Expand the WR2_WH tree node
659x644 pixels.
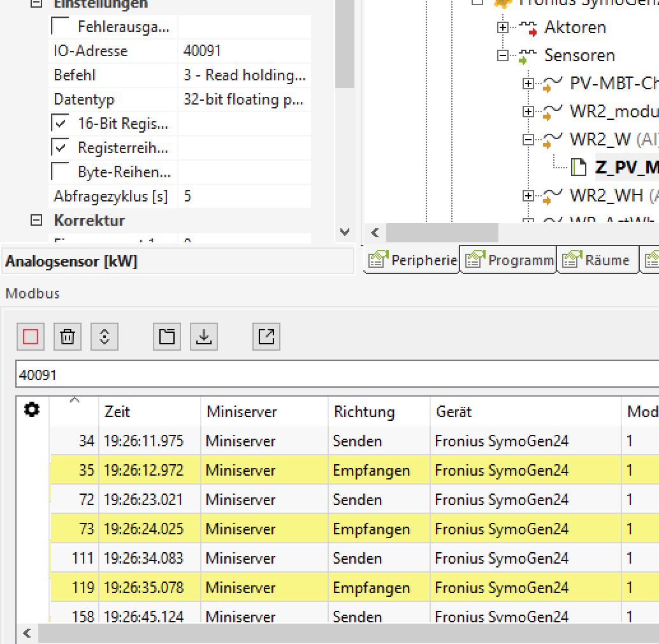pyautogui.click(x=528, y=196)
